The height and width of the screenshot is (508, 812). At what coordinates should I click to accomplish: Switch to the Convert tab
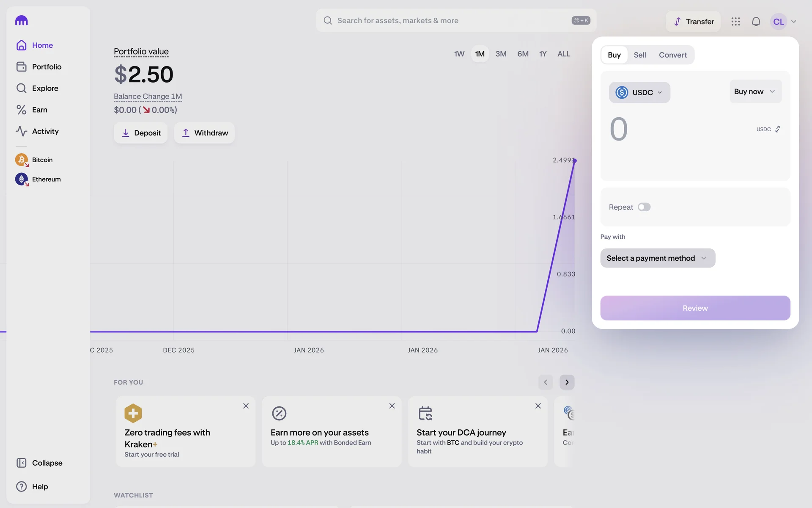point(672,55)
